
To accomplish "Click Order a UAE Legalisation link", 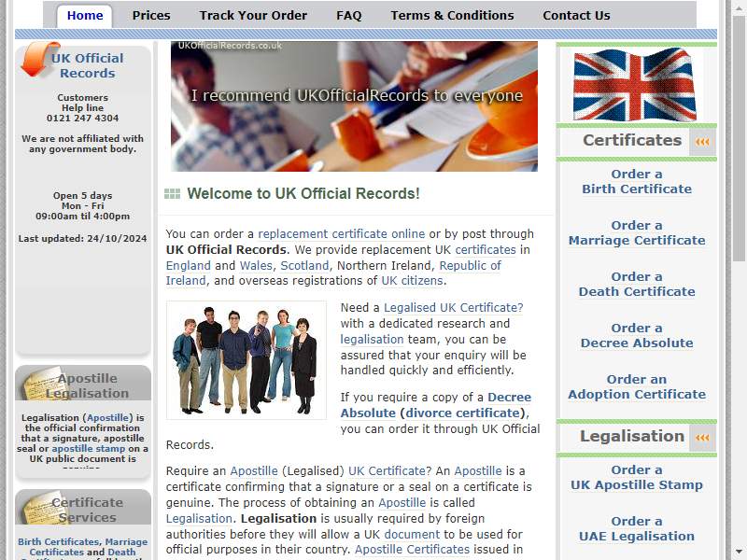I will pyautogui.click(x=637, y=529).
